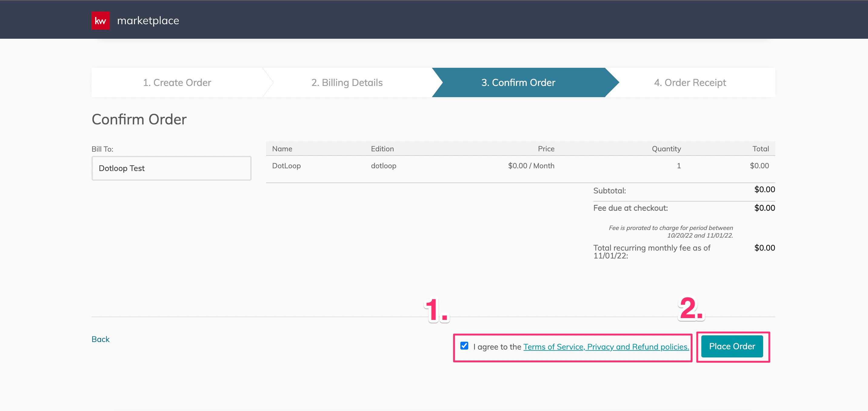
Task: Select the $0.00 / Month price entry
Action: [x=531, y=166]
